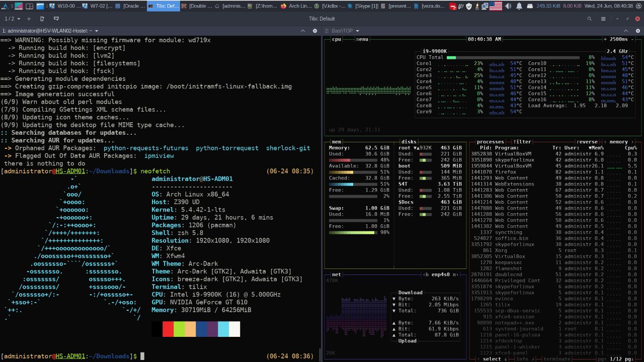Maximize the administrator@HSV-WLAN02 terminal pane
This screenshot has height=362, width=644.
[303, 31]
